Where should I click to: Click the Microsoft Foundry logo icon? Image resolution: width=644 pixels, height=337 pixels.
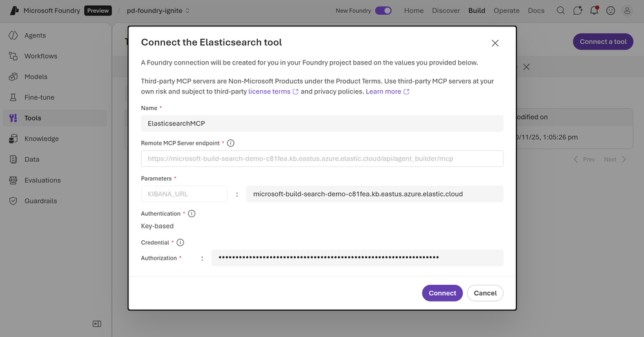[x=14, y=11]
